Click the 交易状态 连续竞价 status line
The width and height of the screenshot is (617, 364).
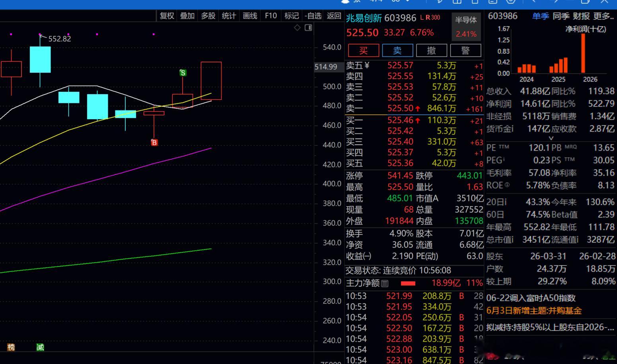click(x=398, y=271)
